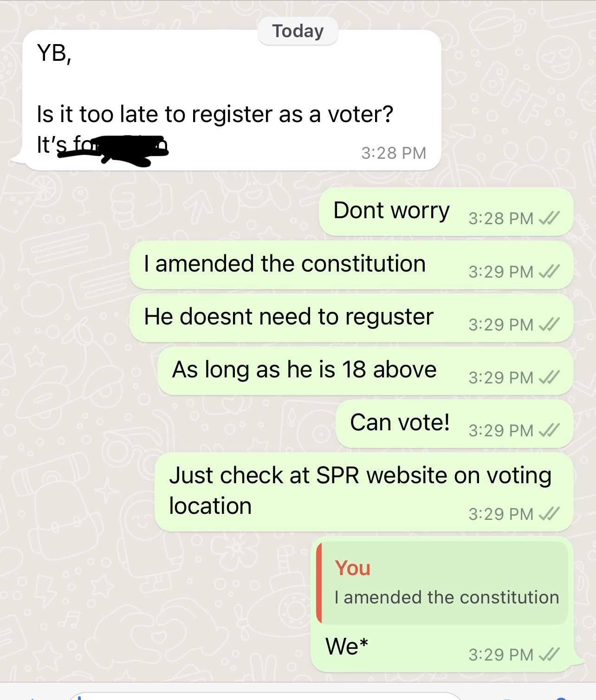The width and height of the screenshot is (596, 700).
Task: Click read-receipt ticks on 'We*' message
Action: (x=549, y=654)
